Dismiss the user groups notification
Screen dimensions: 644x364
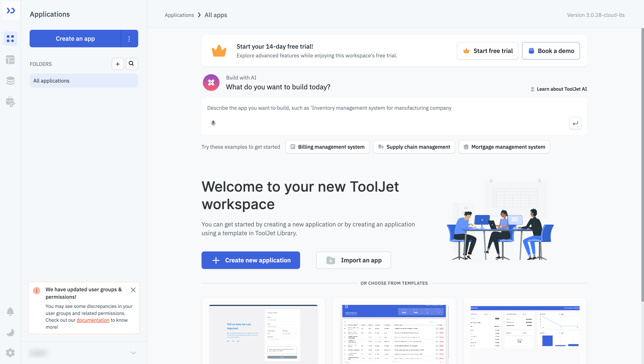click(x=133, y=290)
